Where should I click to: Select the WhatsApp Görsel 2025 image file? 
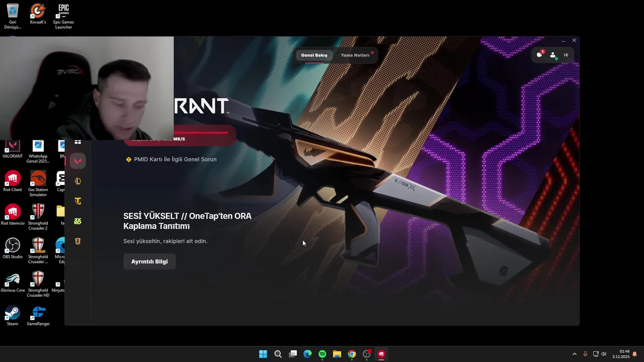click(38, 152)
